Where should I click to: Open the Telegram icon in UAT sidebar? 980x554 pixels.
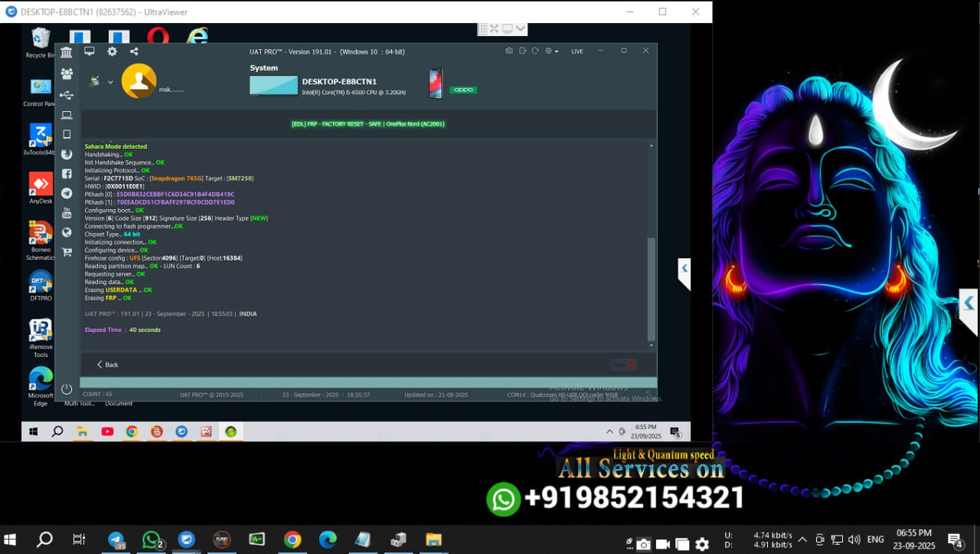[67, 193]
